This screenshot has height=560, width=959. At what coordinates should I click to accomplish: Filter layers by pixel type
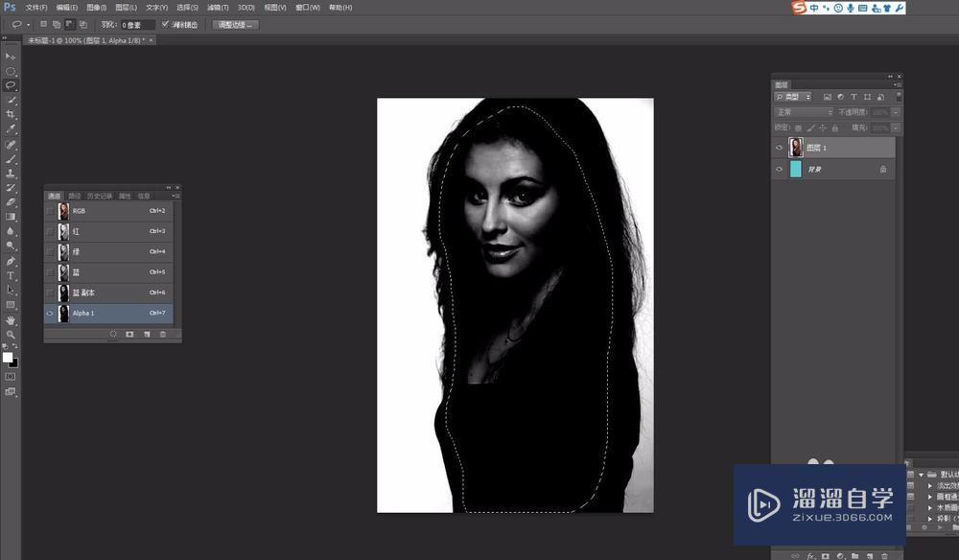[827, 97]
